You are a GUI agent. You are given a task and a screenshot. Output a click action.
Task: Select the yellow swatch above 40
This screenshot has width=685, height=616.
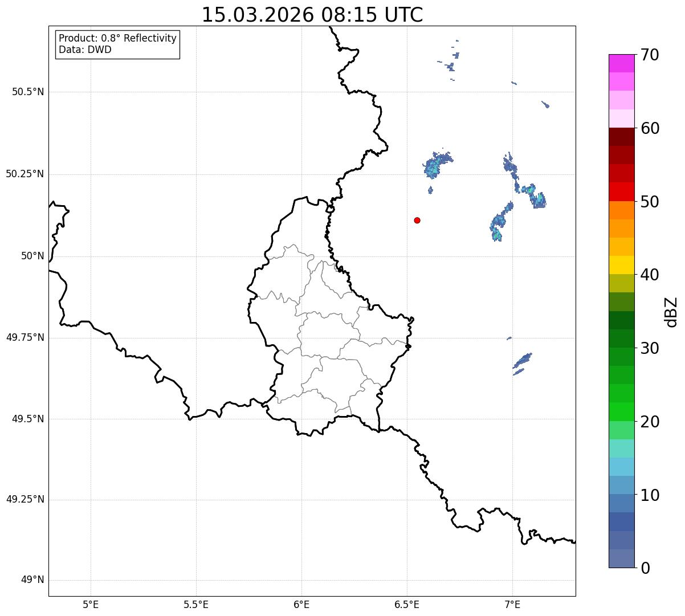coord(621,265)
